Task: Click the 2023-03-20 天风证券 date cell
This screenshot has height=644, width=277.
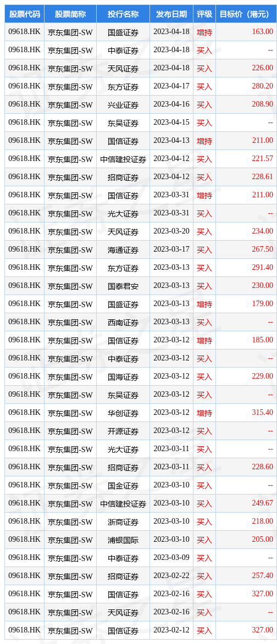Action: click(x=171, y=231)
